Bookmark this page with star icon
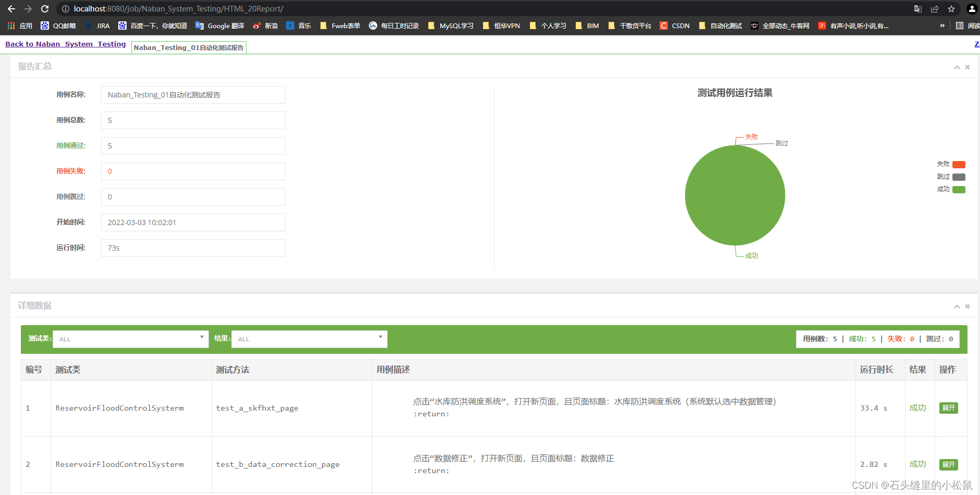Image resolution: width=980 pixels, height=495 pixels. (951, 9)
